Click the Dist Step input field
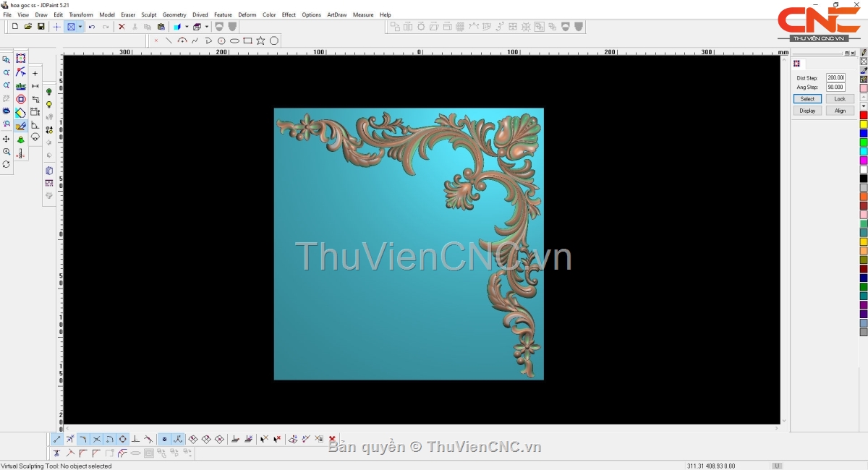Image resolution: width=868 pixels, height=470 pixels. (835, 77)
